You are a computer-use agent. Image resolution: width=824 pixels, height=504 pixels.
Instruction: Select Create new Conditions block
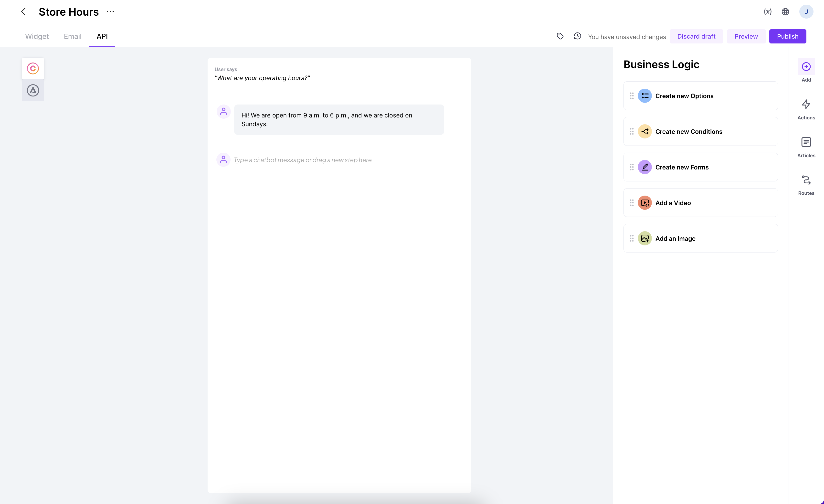coord(700,131)
